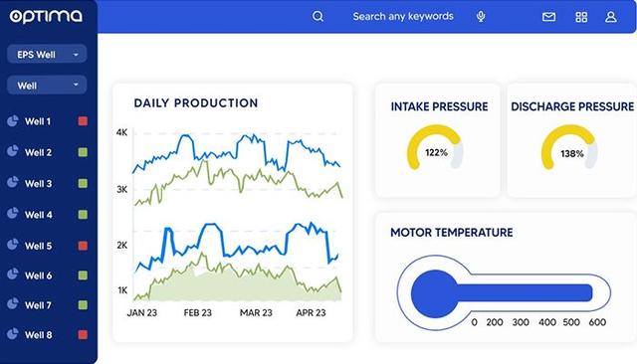Viewport: 637px width, 364px height.
Task: Select Well 4 in the sidebar
Action: [38, 215]
